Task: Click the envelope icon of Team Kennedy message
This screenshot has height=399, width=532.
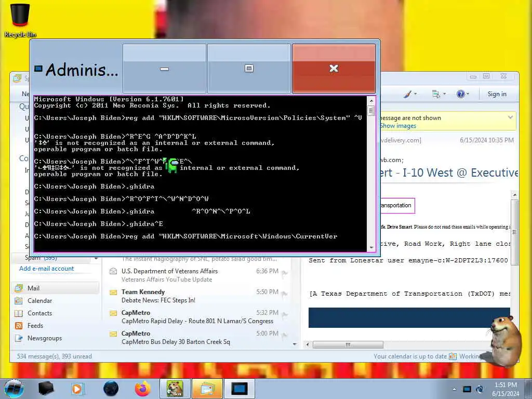Action: point(113,292)
